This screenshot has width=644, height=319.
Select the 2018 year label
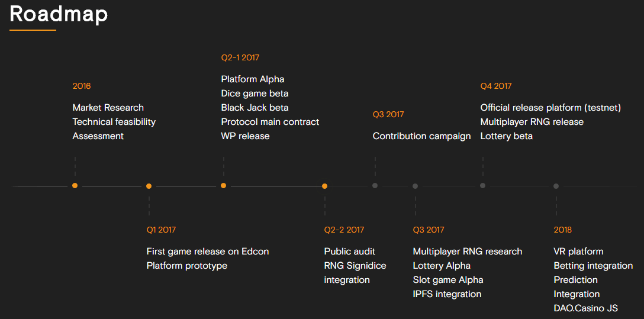pyautogui.click(x=562, y=230)
